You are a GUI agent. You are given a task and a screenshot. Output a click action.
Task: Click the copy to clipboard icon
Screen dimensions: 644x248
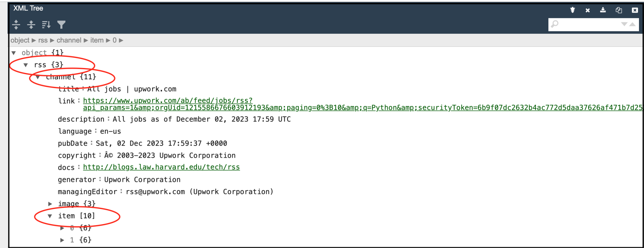619,10
